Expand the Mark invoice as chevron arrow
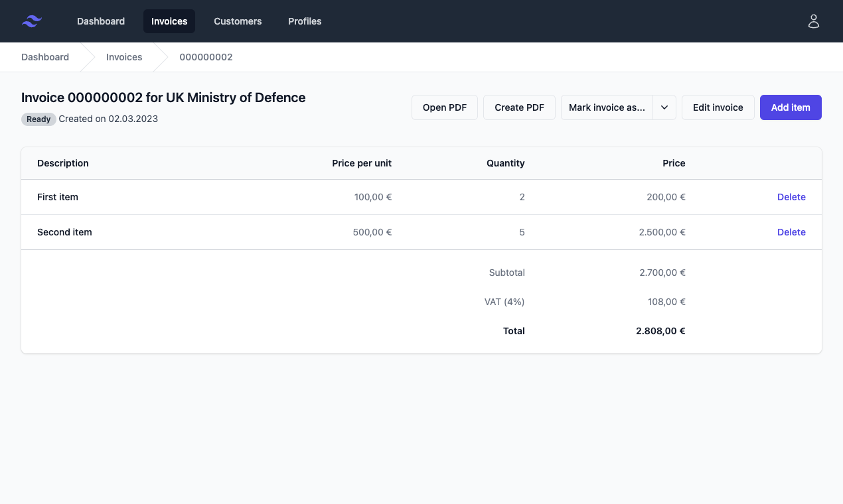Image resolution: width=843 pixels, height=504 pixels. point(664,107)
